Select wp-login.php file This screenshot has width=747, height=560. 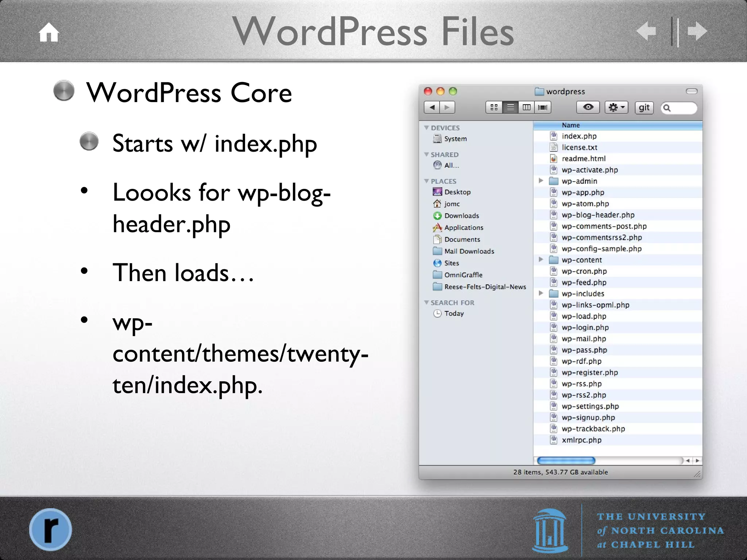tap(618, 327)
